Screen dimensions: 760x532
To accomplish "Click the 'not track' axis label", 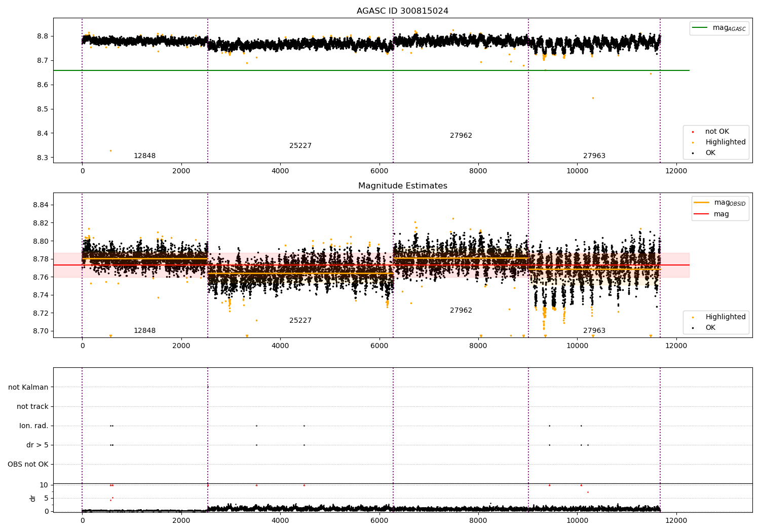I will 32,407.
